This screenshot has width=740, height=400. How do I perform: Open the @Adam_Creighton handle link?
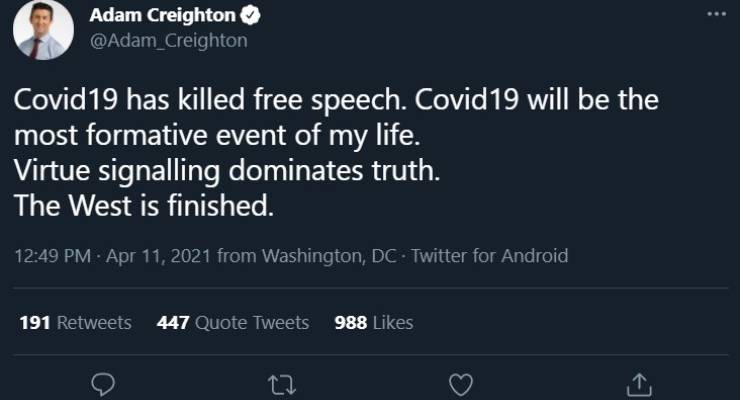click(168, 41)
